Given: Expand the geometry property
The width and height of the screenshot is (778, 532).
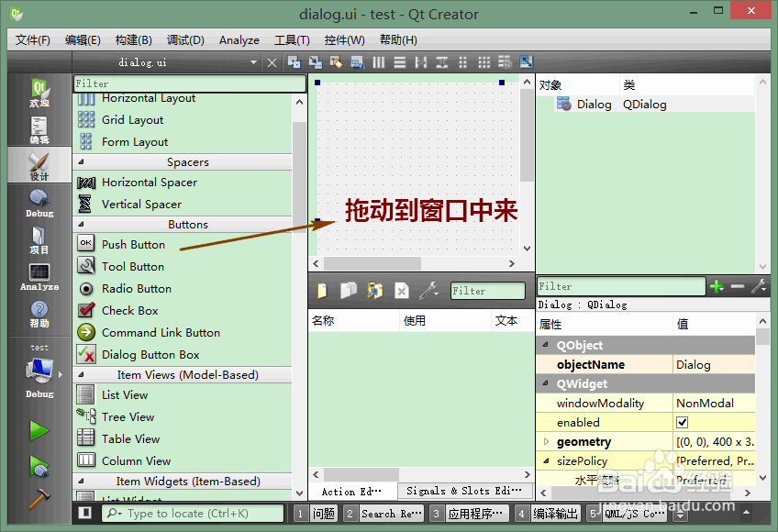Looking at the screenshot, I should point(546,442).
